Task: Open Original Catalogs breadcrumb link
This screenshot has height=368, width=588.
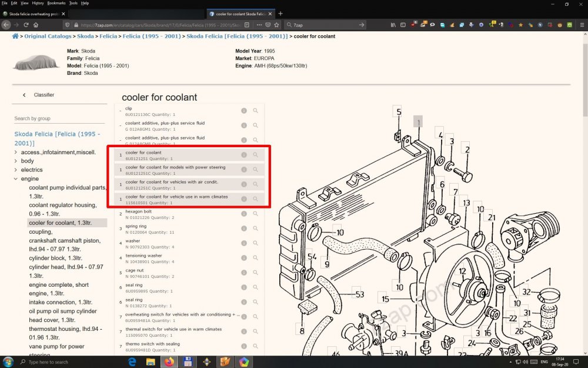Action: [48, 37]
